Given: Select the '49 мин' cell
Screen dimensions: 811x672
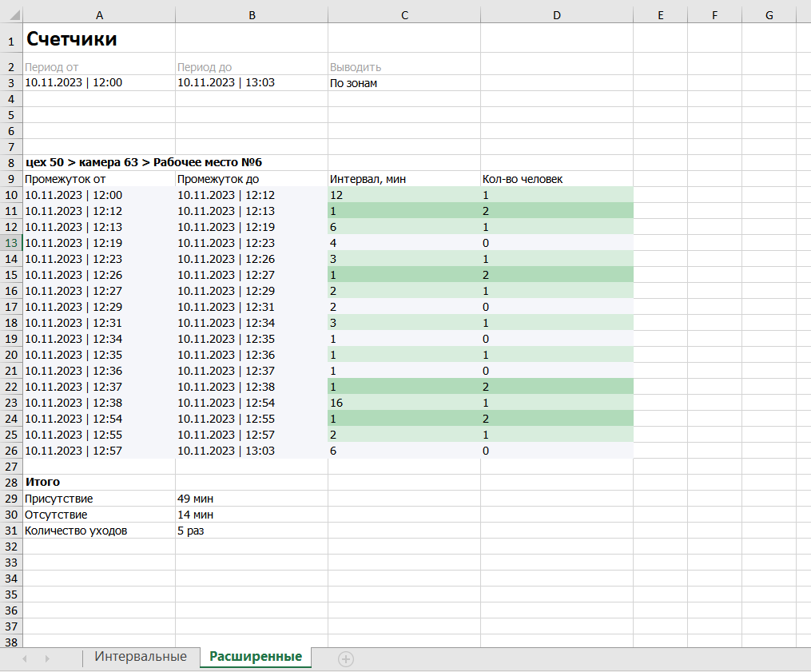Looking at the screenshot, I should pos(252,499).
